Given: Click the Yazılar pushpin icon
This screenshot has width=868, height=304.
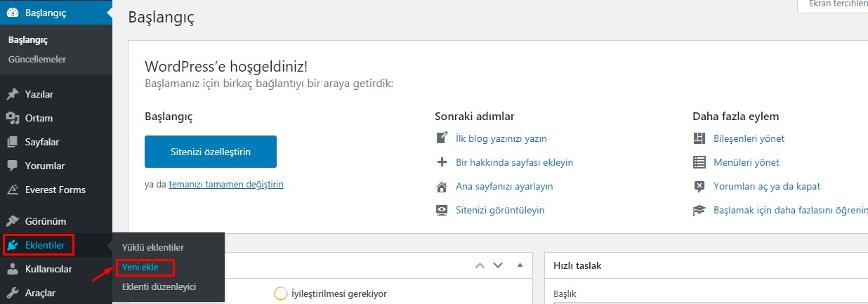Looking at the screenshot, I should 13,94.
